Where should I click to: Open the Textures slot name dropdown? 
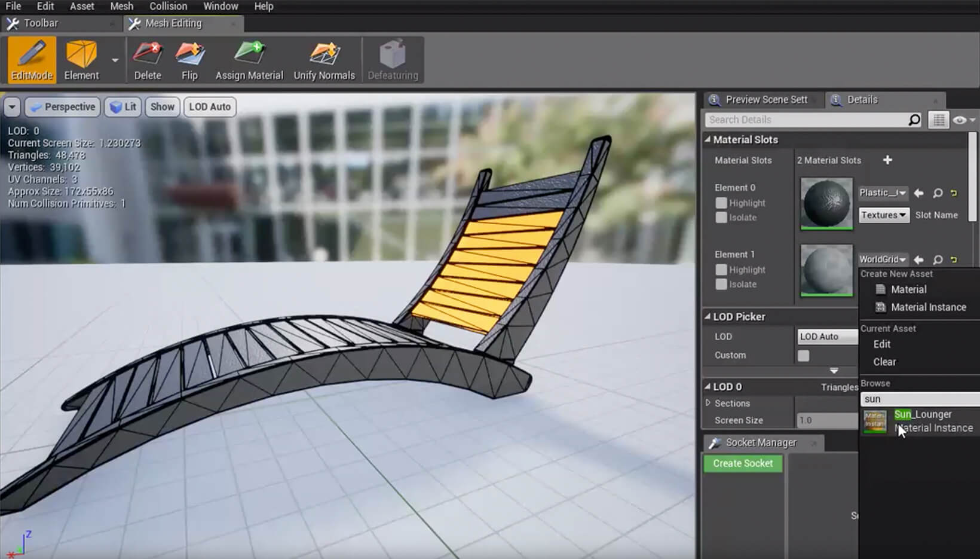[x=883, y=215]
